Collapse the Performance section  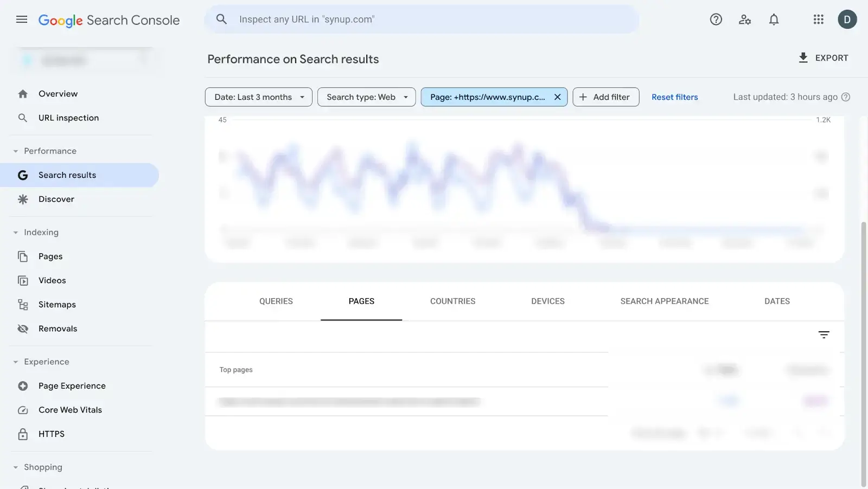point(16,151)
